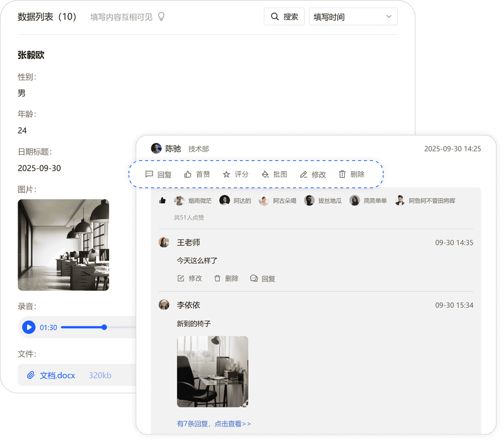Viewport: 504px width, 442px height.
Task: Click the reply icon in action toolbar
Action: coord(149,174)
